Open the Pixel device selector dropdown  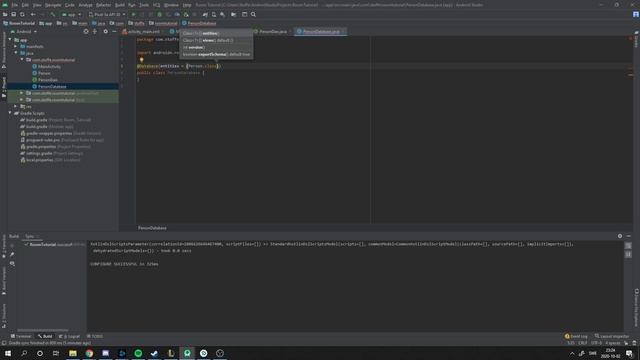click(107, 14)
